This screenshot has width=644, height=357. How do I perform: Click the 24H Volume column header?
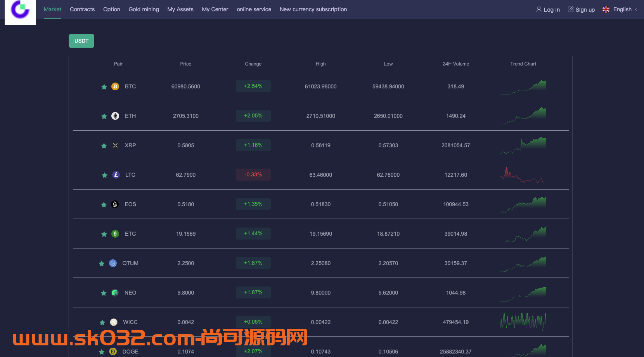pos(456,64)
